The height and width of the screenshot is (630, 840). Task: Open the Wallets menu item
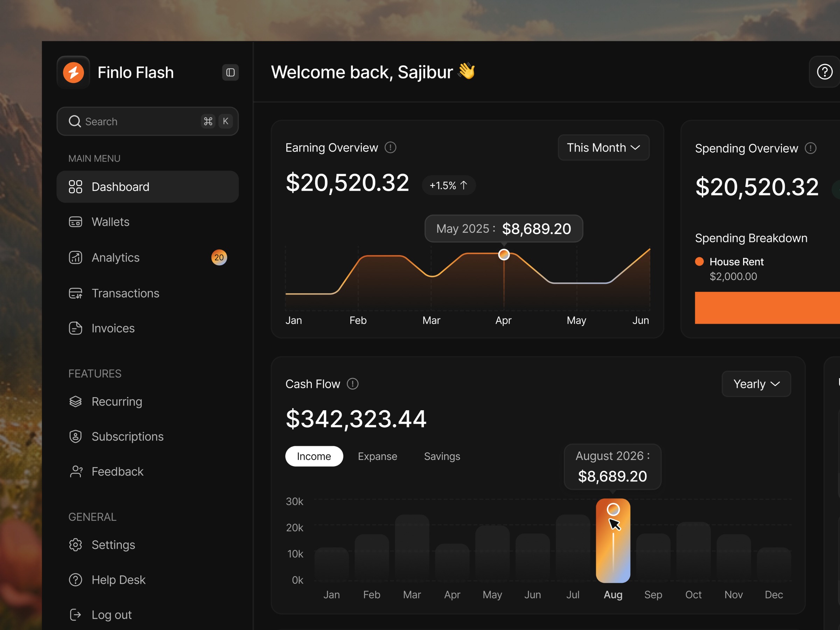point(111,222)
